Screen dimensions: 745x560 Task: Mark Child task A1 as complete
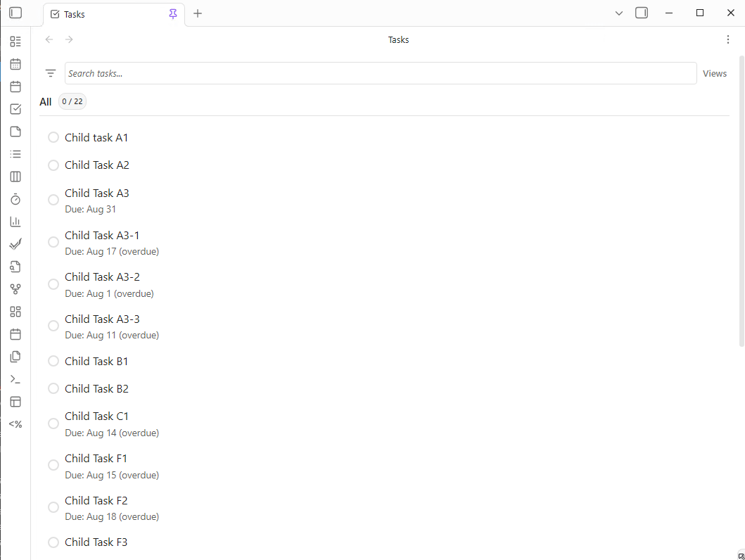click(53, 137)
